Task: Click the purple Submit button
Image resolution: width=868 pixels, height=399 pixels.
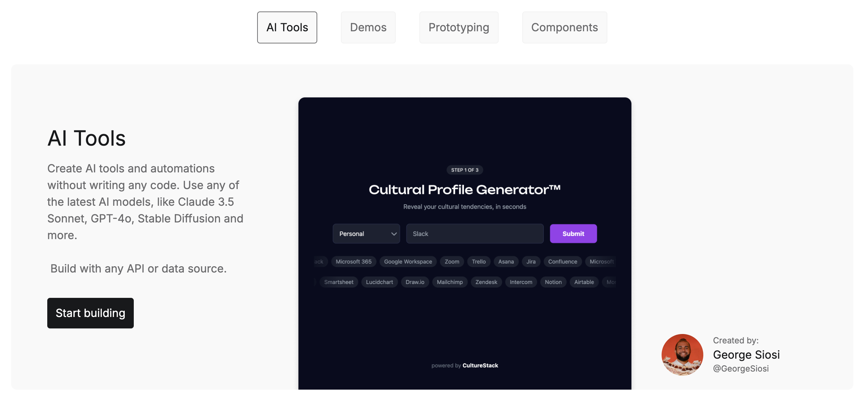Action: [573, 234]
